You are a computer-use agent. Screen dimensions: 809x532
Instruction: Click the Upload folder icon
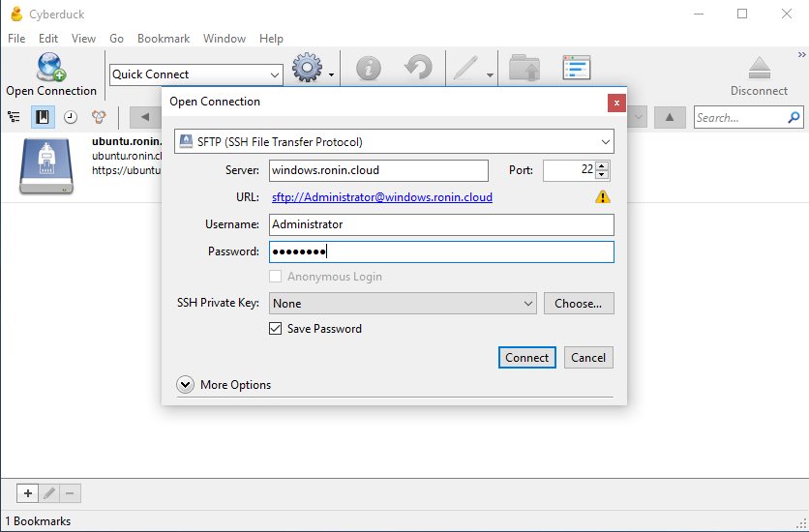point(524,68)
